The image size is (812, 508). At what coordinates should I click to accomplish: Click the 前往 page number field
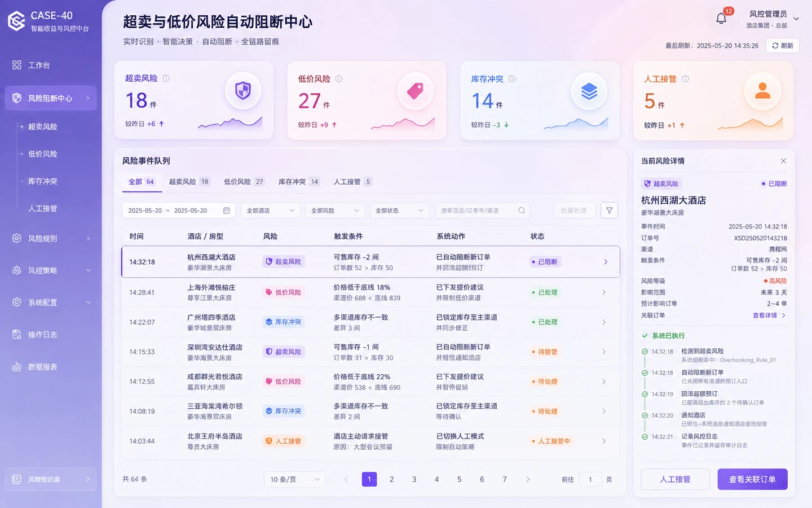590,479
